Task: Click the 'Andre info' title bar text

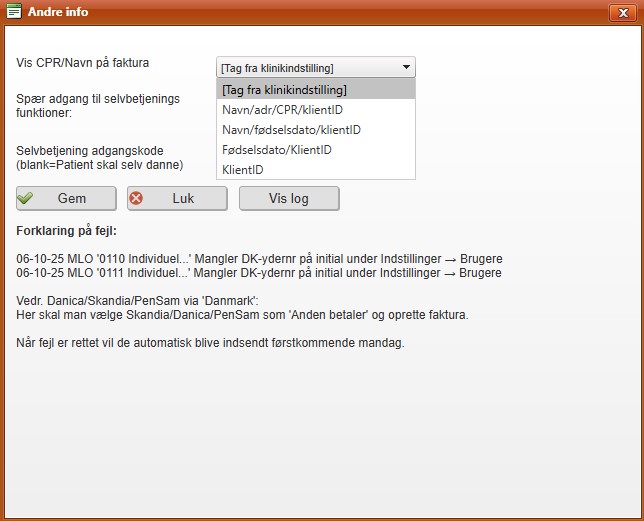Action: coord(58,12)
